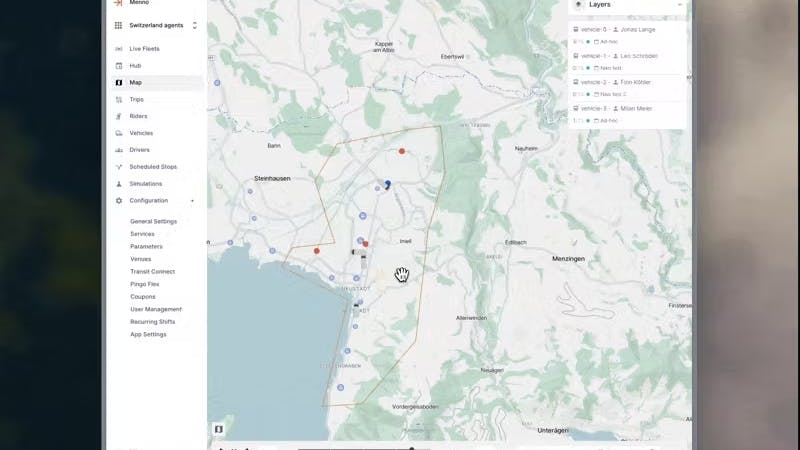Viewport: 800px width, 450px height.
Task: Open Coupons settings
Action: 143,297
